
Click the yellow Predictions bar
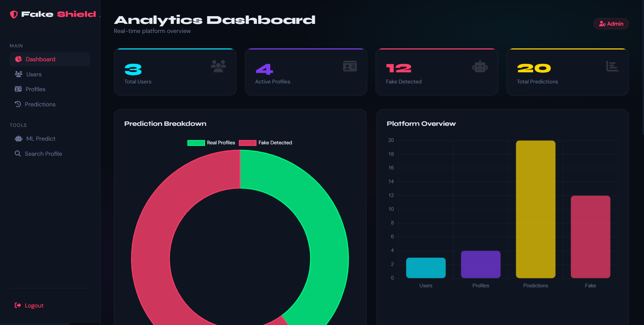(x=535, y=209)
